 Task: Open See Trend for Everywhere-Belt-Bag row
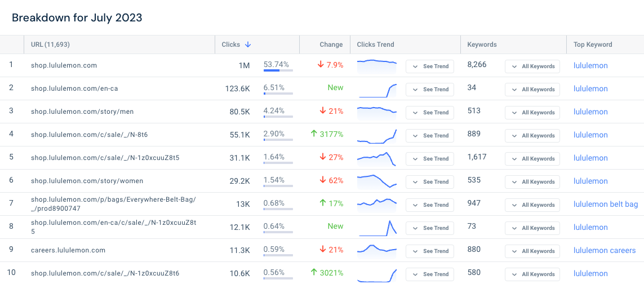tap(429, 205)
